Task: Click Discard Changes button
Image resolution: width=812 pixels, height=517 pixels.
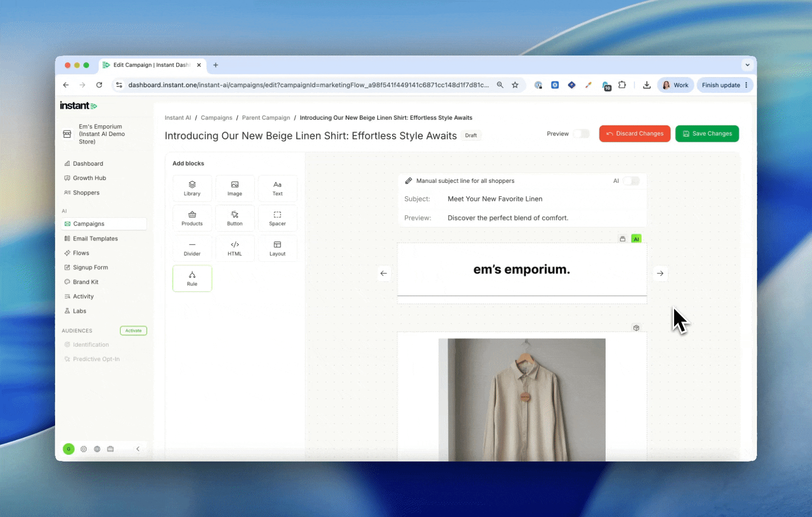Action: 634,134
